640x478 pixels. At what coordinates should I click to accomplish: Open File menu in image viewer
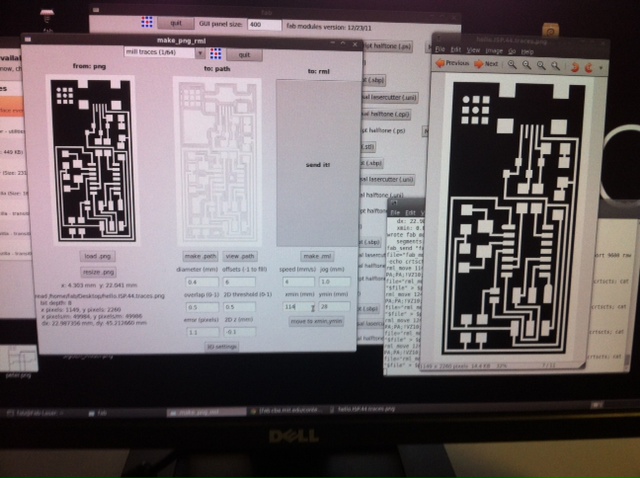(x=440, y=49)
